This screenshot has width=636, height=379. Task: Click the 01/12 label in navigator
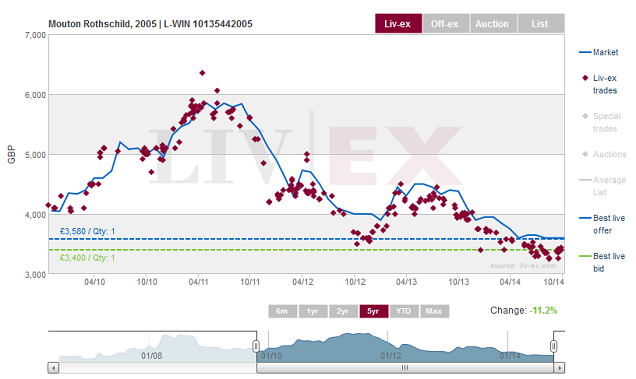tap(391, 356)
